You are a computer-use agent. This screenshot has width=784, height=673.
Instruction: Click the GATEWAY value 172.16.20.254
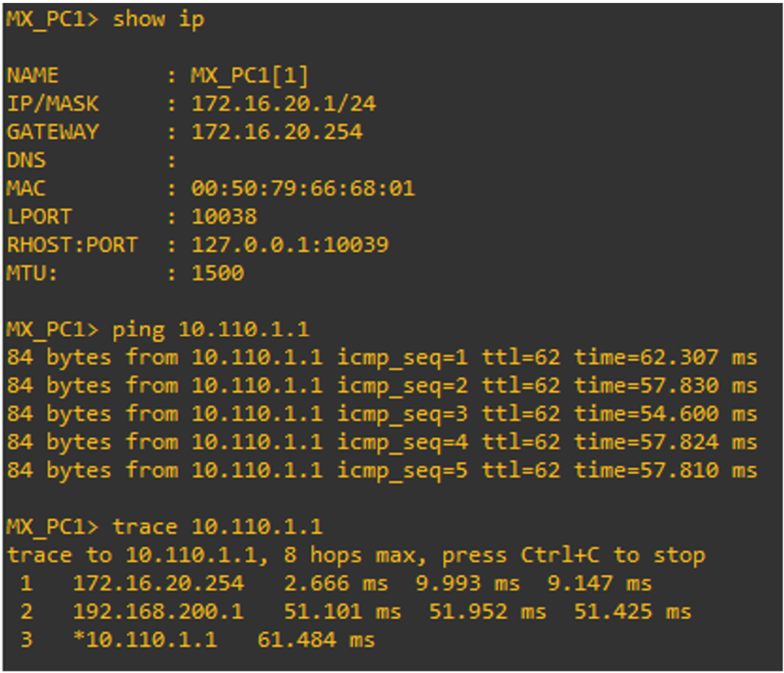(276, 132)
